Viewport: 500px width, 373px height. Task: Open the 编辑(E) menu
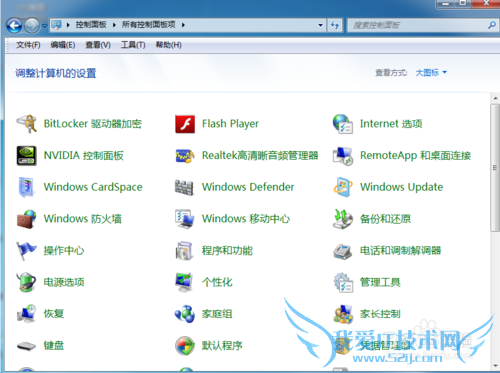[63, 45]
